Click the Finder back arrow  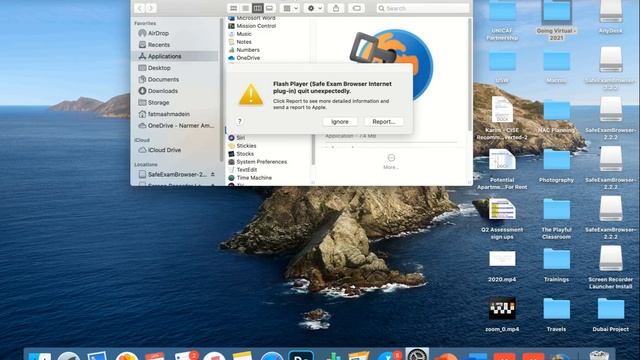click(x=140, y=8)
